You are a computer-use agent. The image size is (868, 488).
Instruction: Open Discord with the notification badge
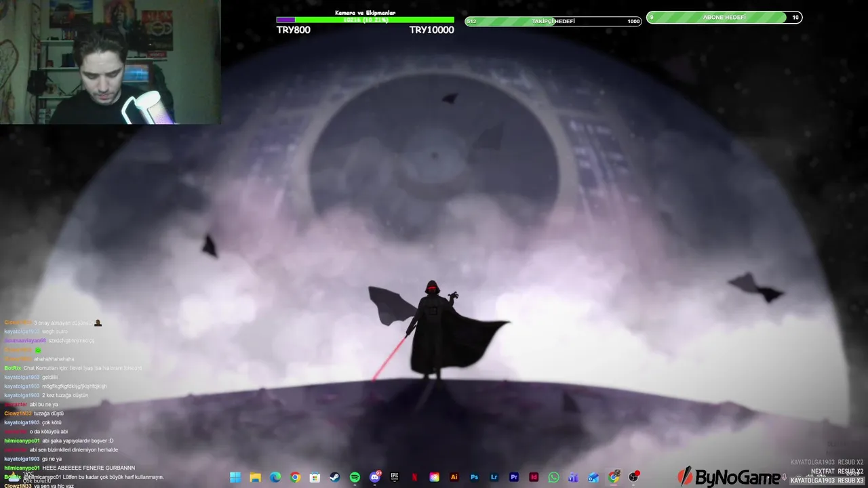point(375,477)
